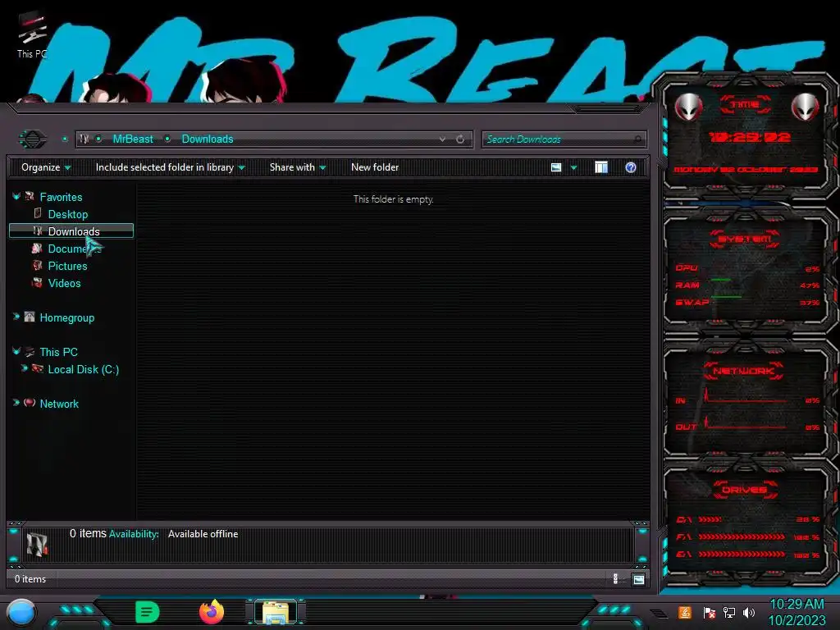Collapse the This PC tree node
The width and height of the screenshot is (840, 630).
(x=16, y=351)
